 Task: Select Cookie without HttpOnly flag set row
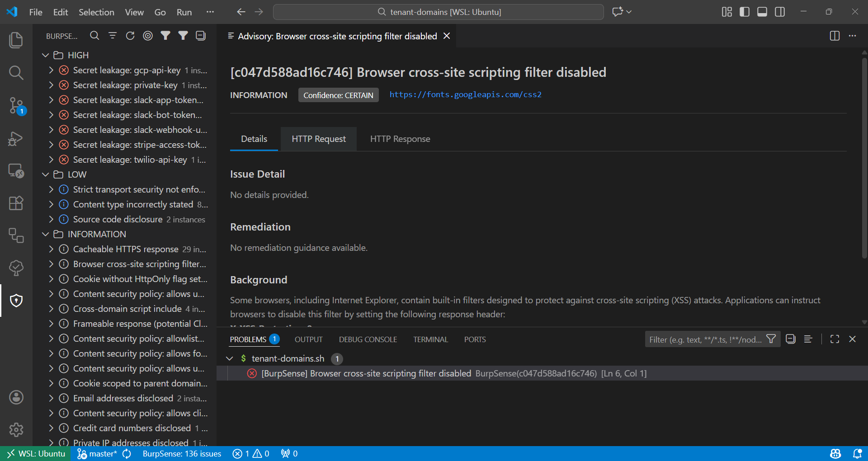pyautogui.click(x=124, y=279)
